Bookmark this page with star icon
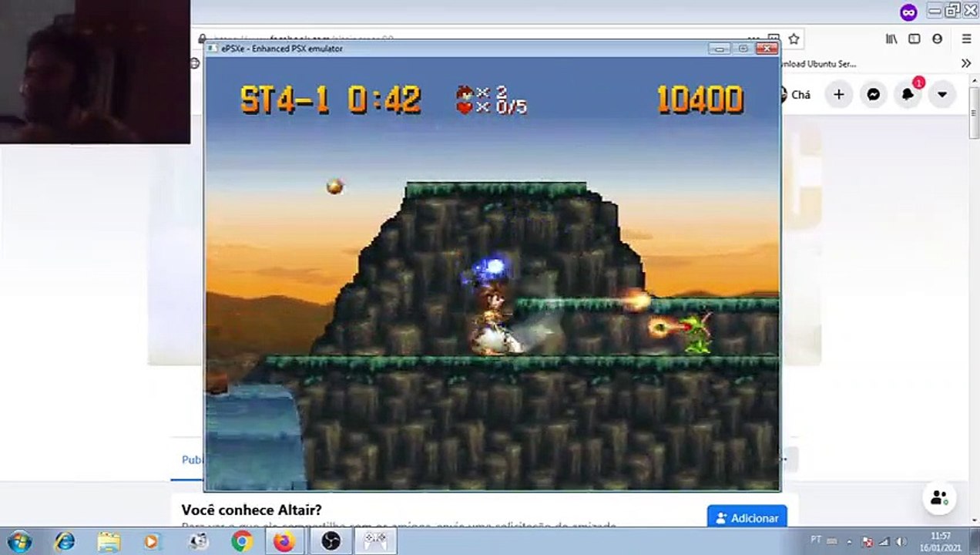The width and height of the screenshot is (980, 555). click(794, 39)
